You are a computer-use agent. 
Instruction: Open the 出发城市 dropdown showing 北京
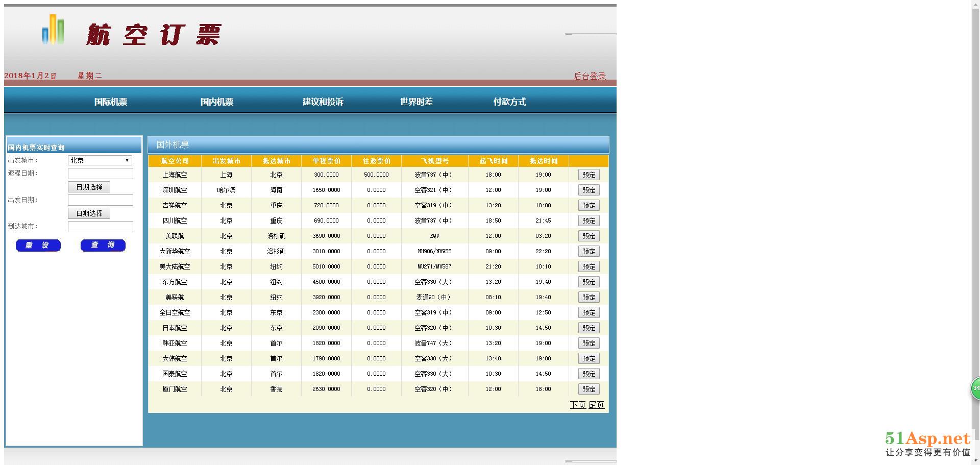pyautogui.click(x=100, y=160)
